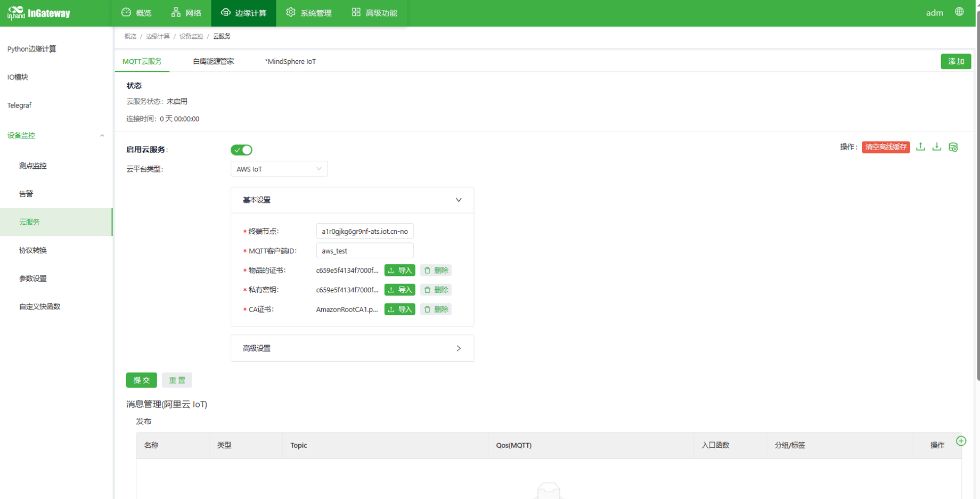Add a publish message with plus icon
The width and height of the screenshot is (980, 499).
pos(961,441)
